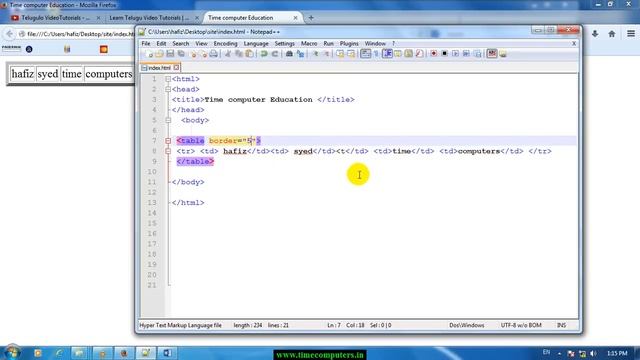Open the Settings menu
Viewport: 640px width, 360px height.
click(x=284, y=43)
